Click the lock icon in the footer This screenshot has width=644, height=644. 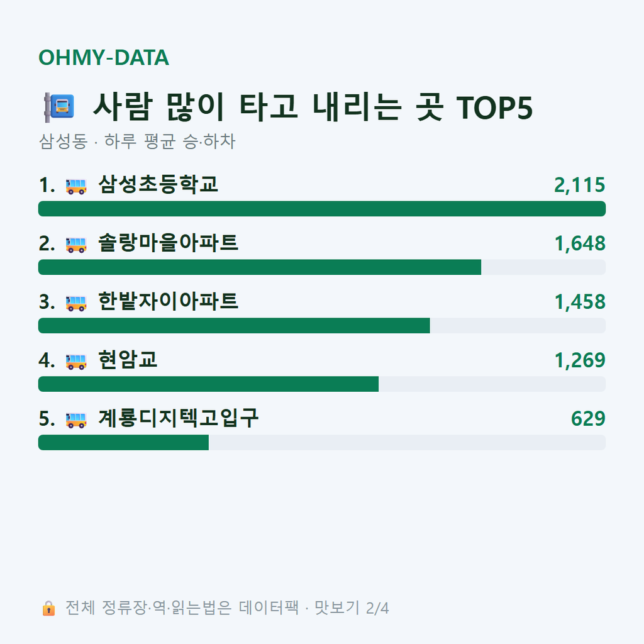[x=49, y=608]
